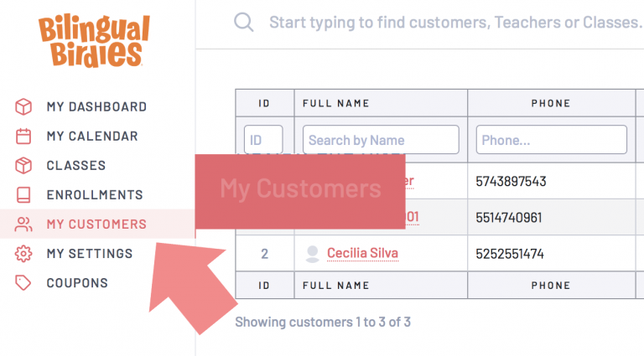Click Cecilia Silva's avatar icon
644x356 pixels.
[x=313, y=254]
